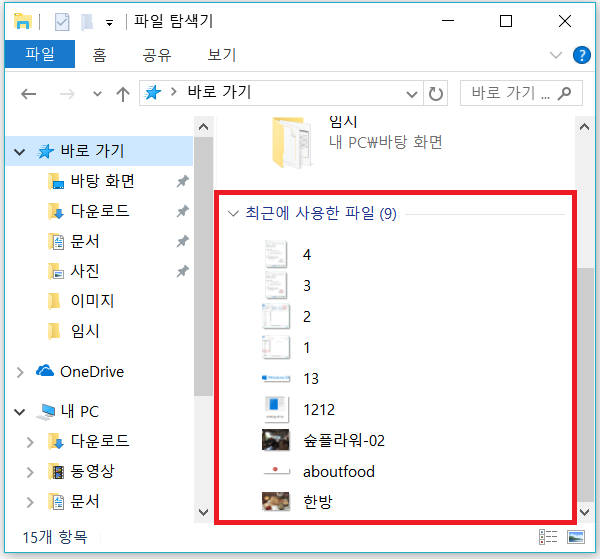Switch to details view icon
600x559 pixels.
click(x=548, y=537)
